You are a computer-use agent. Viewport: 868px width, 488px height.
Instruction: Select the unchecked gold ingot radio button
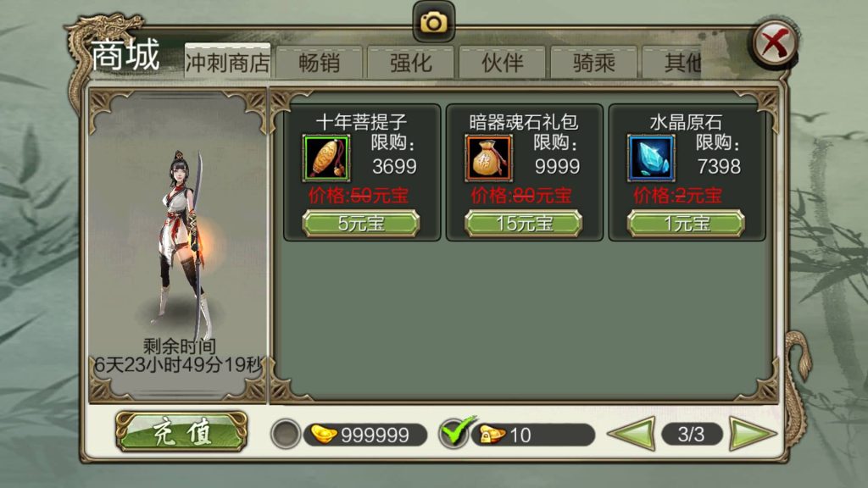(286, 434)
